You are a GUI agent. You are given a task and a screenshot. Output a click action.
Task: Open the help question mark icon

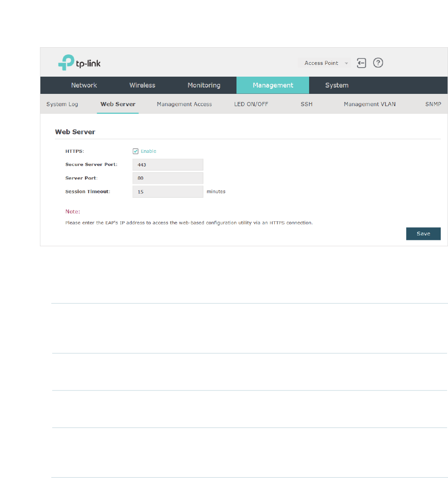(x=378, y=63)
